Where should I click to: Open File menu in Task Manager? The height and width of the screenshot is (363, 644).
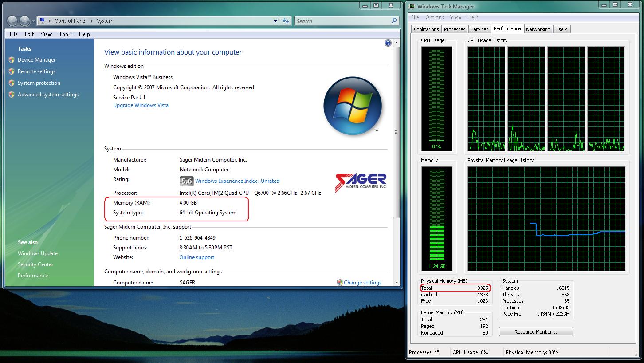tap(415, 17)
